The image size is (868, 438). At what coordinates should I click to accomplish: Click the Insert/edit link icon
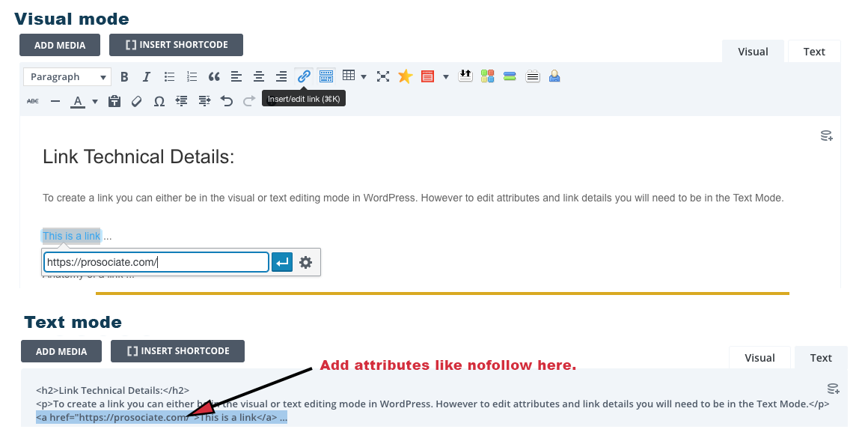pyautogui.click(x=304, y=76)
